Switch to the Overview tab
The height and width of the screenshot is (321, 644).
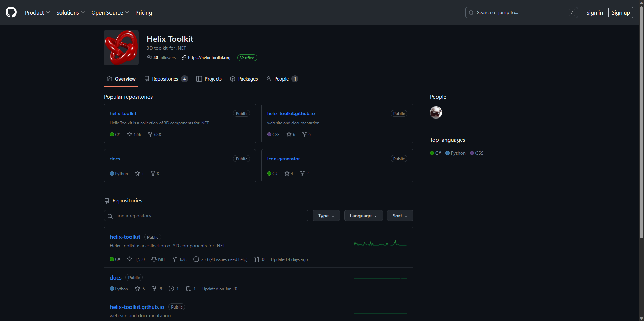[x=121, y=79]
